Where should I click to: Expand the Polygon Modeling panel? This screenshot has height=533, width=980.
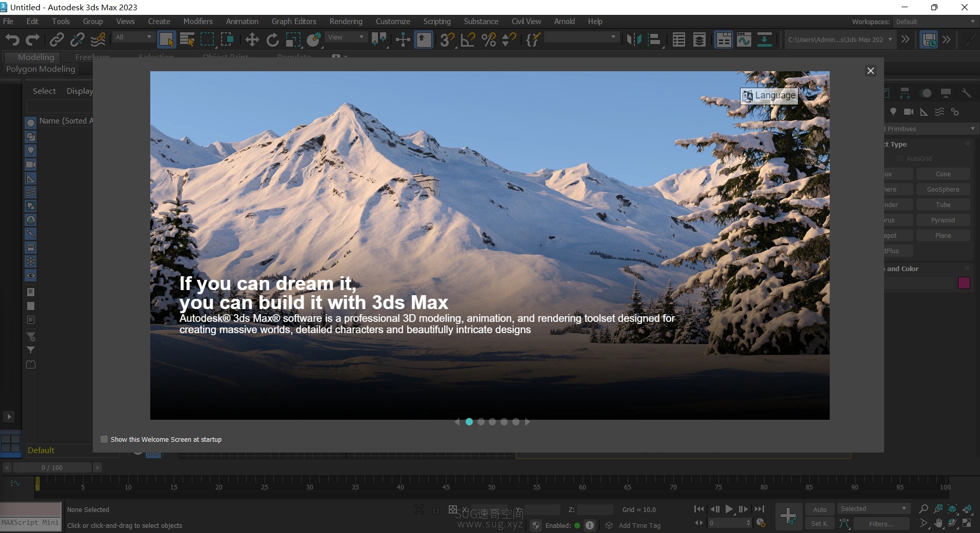[x=41, y=69]
